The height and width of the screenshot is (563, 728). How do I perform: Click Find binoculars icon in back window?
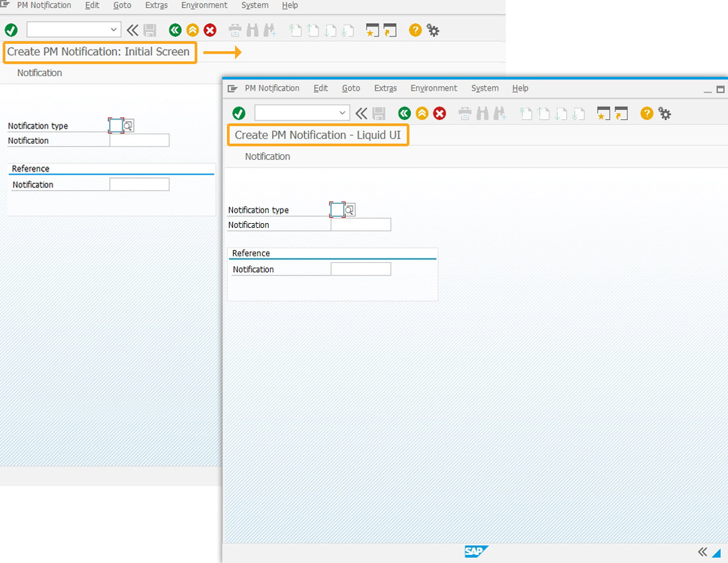tap(253, 30)
